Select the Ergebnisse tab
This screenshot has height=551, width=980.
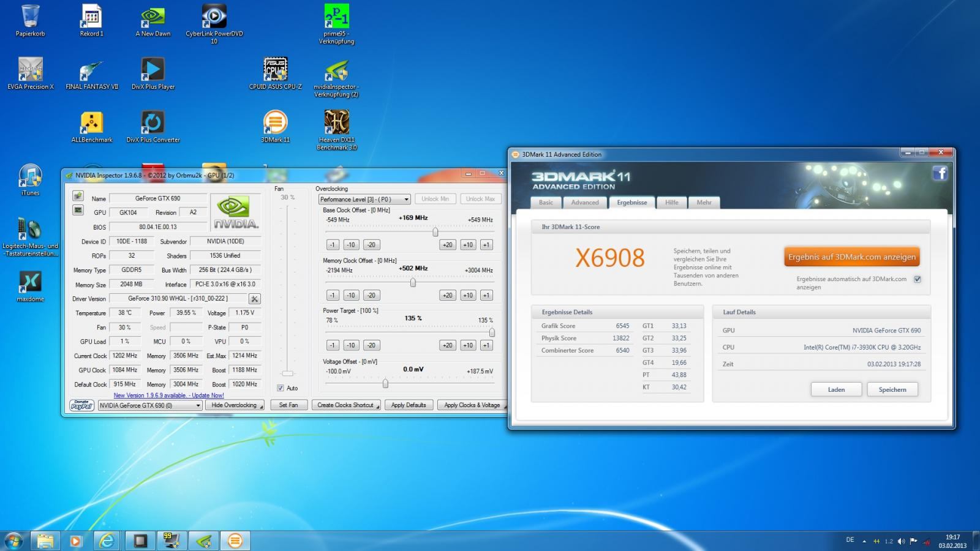(632, 203)
